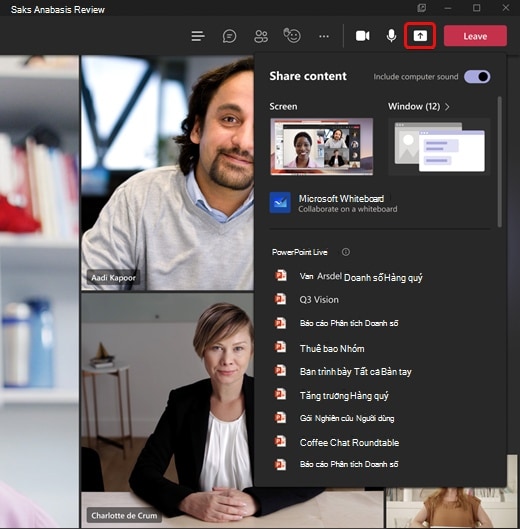Share the Screen thumbnail preview
The width and height of the screenshot is (520, 529).
(x=322, y=146)
